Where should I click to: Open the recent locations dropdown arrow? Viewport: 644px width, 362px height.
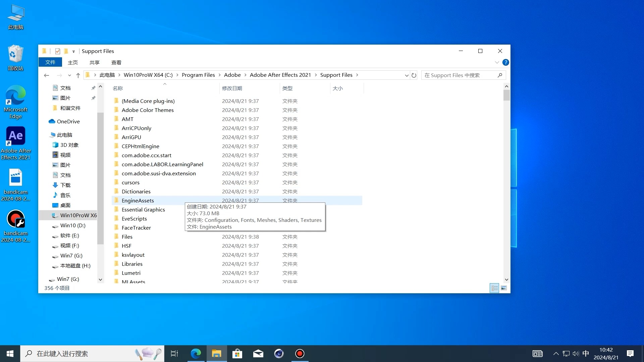click(69, 75)
